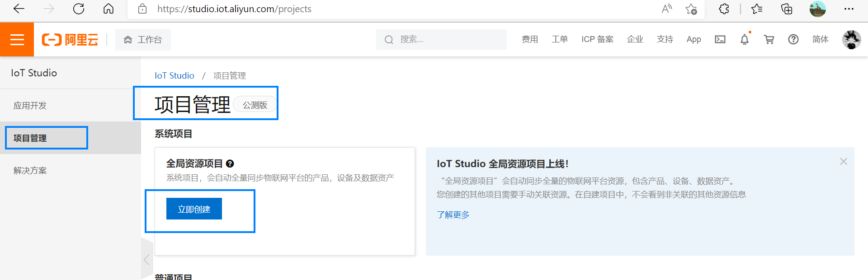Open the 企业 menu
Image resolution: width=868 pixels, height=280 pixels.
pos(635,39)
